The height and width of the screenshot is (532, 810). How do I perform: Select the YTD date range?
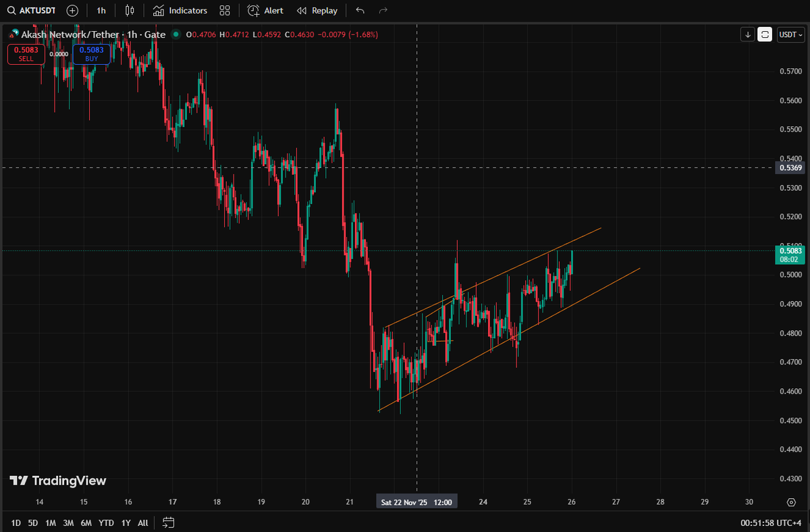pos(106,523)
